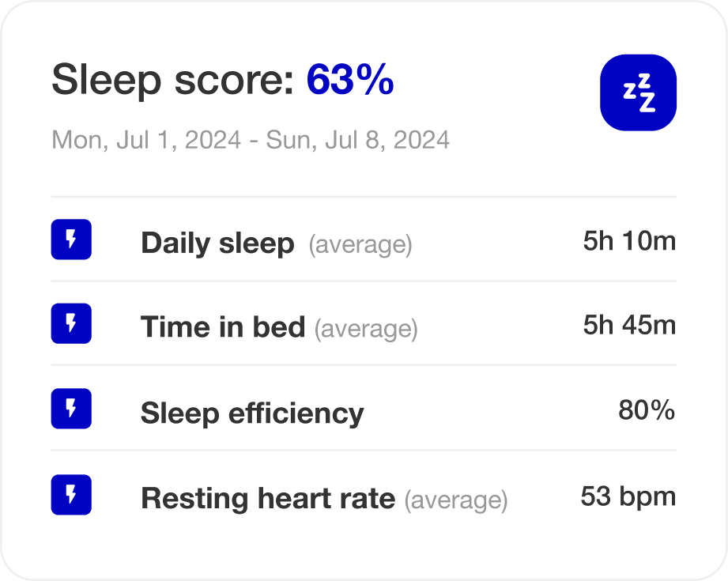Select the Sleep efficiency label
The width and height of the screenshot is (728, 581).
(252, 413)
